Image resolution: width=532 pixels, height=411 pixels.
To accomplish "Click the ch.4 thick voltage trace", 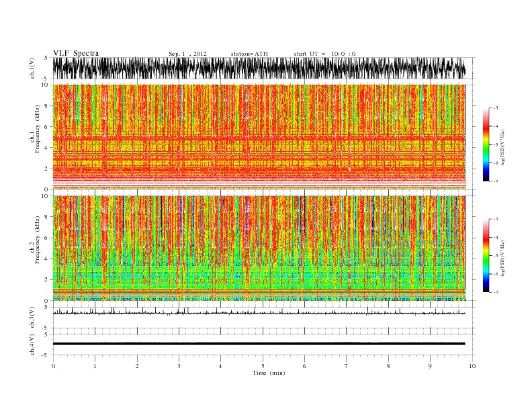I will click(259, 344).
